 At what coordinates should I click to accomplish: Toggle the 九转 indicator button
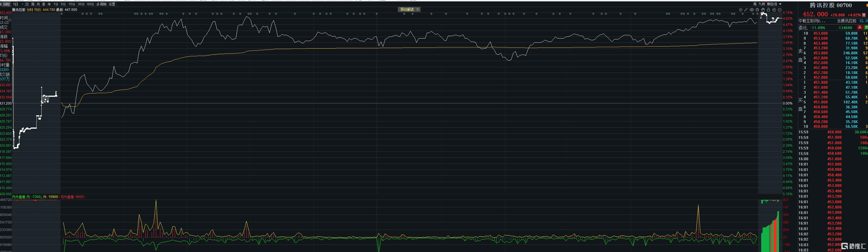761,4
